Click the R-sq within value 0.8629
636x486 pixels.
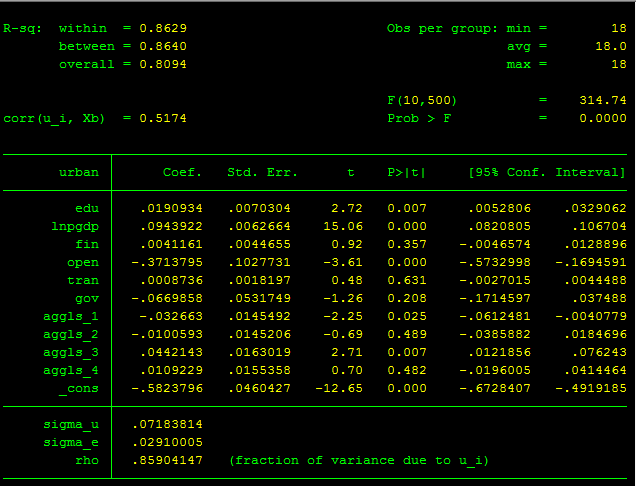pos(163,28)
